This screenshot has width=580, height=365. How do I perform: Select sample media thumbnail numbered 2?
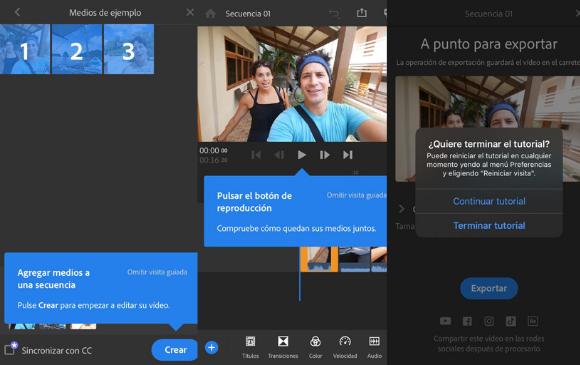[x=77, y=49]
